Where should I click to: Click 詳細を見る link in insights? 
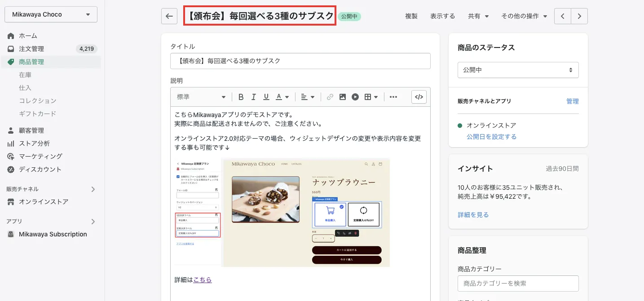click(473, 215)
